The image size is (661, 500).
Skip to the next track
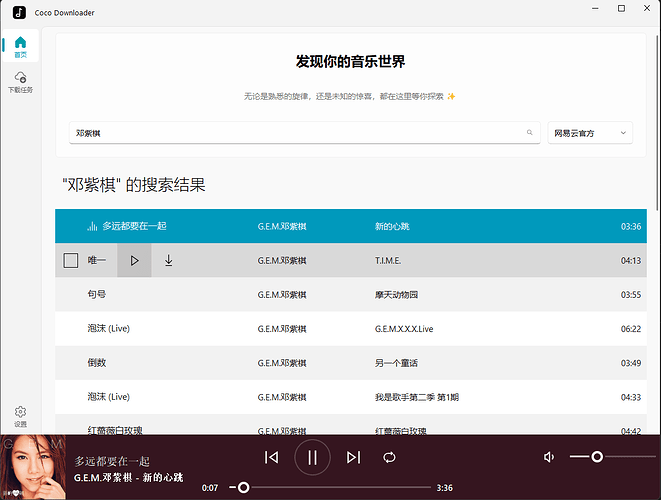point(353,457)
